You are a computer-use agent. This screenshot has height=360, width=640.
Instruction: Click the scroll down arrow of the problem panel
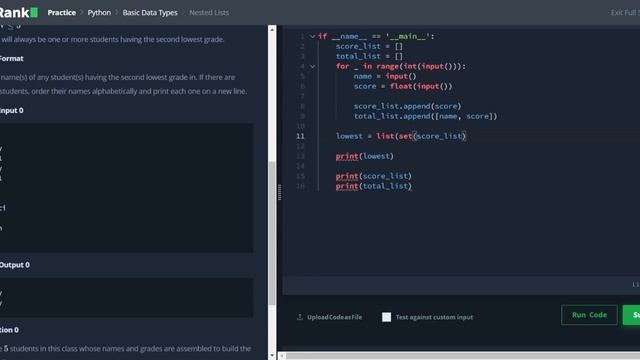coord(272,356)
